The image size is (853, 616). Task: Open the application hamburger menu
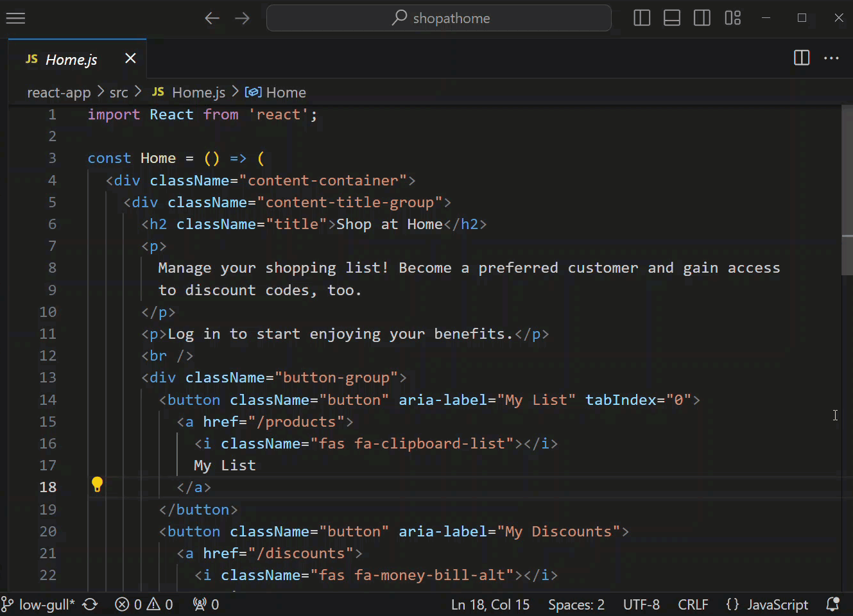coord(15,18)
